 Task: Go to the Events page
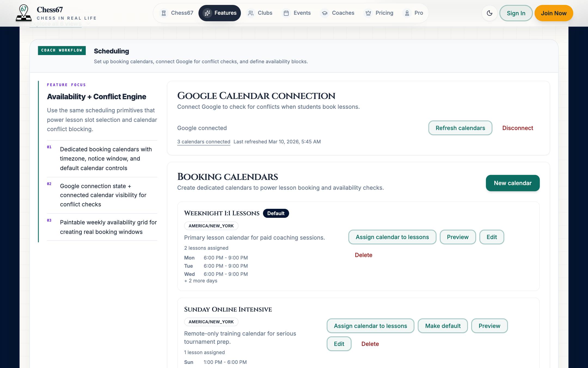coord(297,13)
